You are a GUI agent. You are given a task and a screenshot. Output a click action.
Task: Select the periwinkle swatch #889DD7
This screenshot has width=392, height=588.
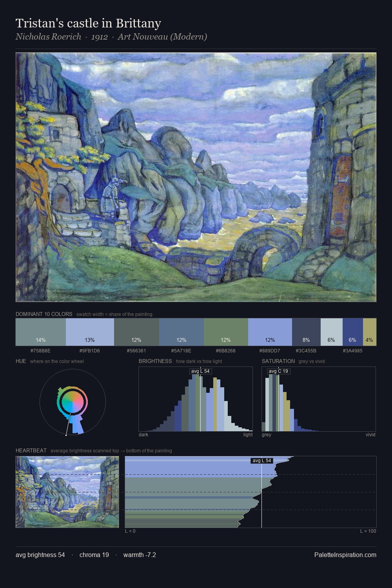point(270,332)
